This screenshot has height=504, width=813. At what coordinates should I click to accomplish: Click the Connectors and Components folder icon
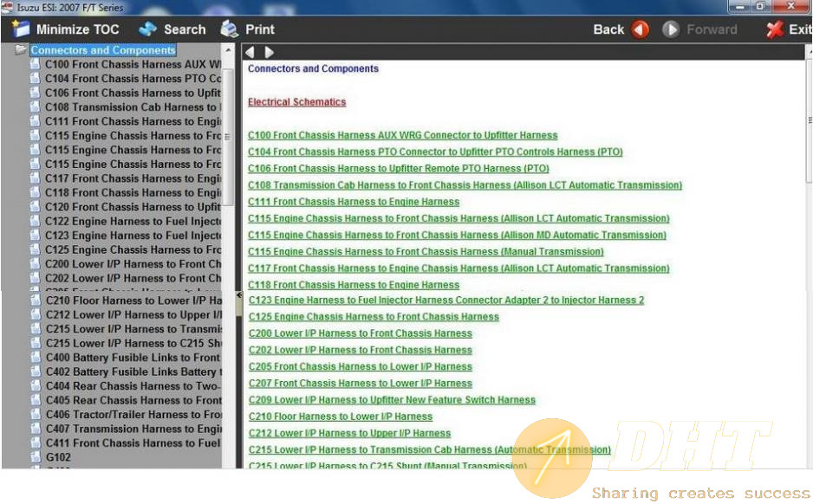(21, 49)
